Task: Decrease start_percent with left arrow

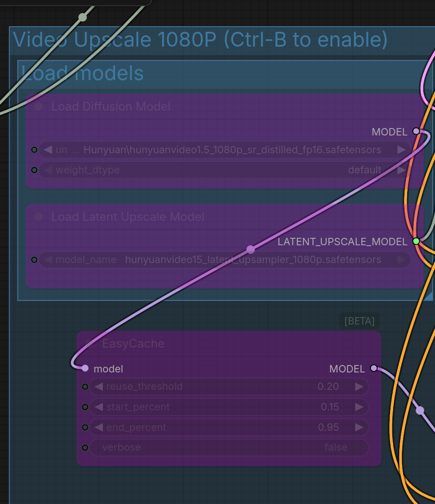Action: click(x=99, y=407)
